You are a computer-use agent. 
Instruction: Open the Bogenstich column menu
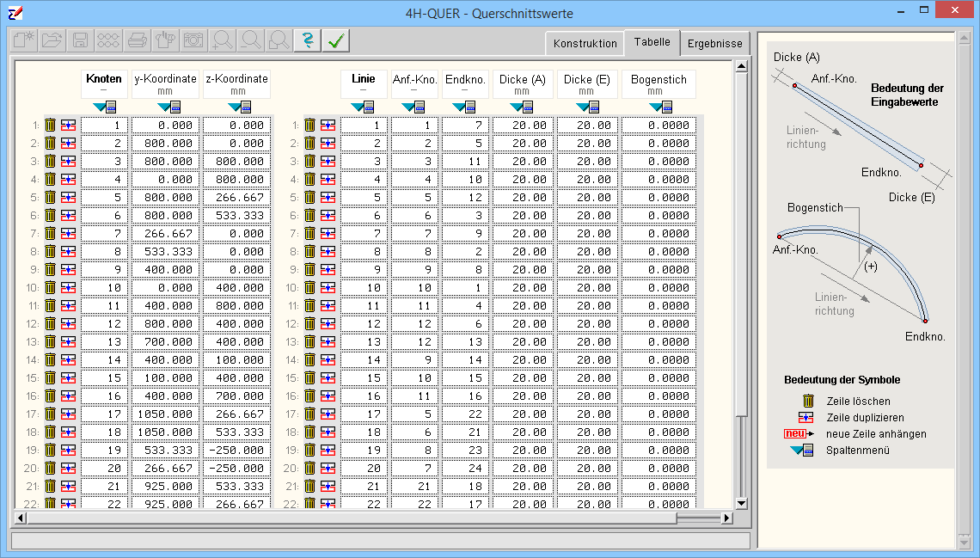659,107
